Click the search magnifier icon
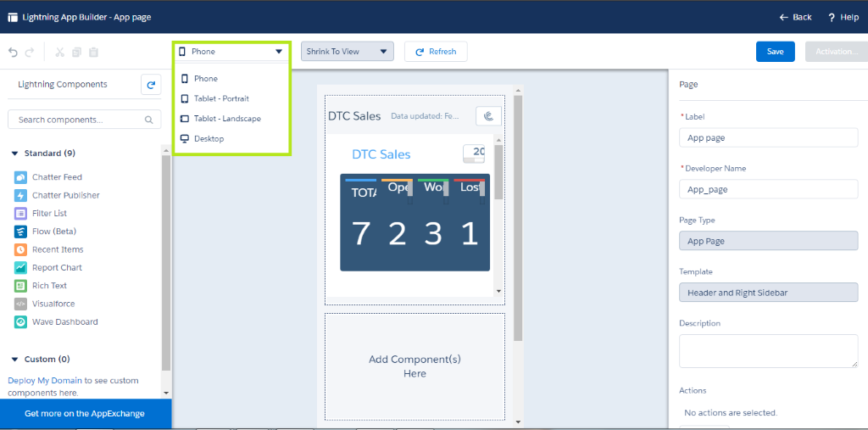The width and height of the screenshot is (868, 430). [148, 120]
